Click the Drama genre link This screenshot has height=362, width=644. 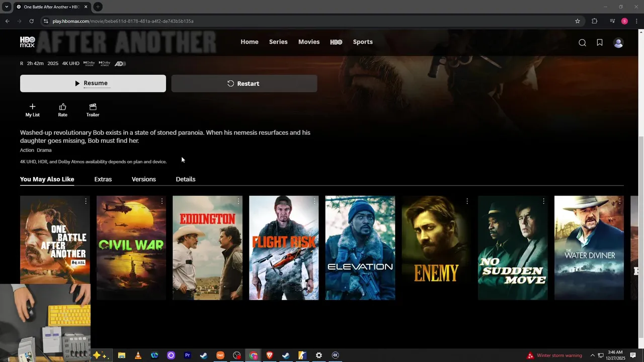(x=44, y=150)
